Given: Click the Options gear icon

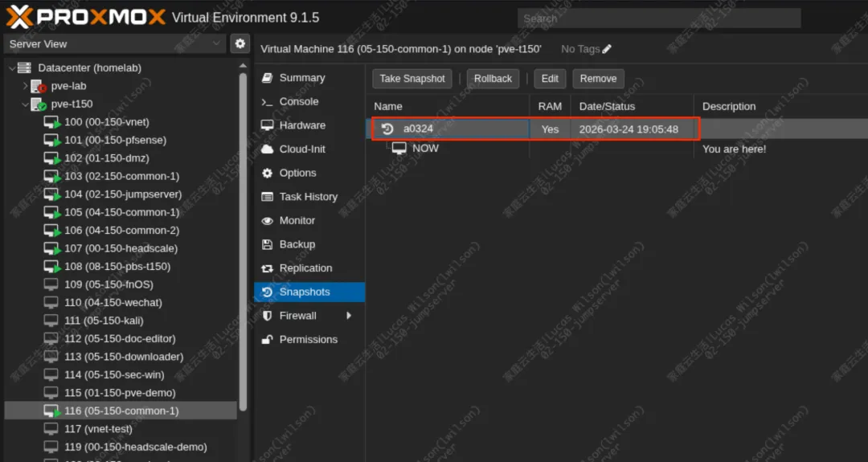Looking at the screenshot, I should (x=268, y=174).
